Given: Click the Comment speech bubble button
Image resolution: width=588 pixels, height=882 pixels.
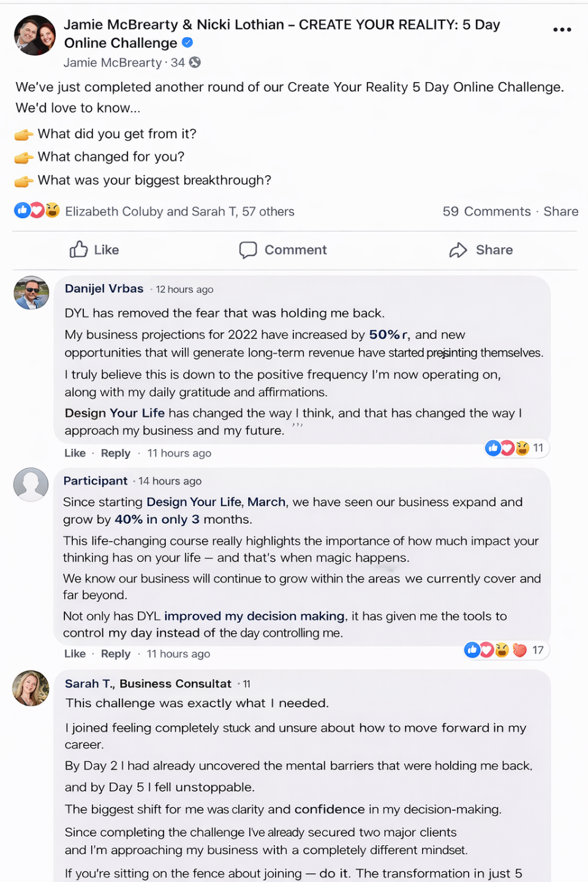Looking at the screenshot, I should click(x=283, y=250).
